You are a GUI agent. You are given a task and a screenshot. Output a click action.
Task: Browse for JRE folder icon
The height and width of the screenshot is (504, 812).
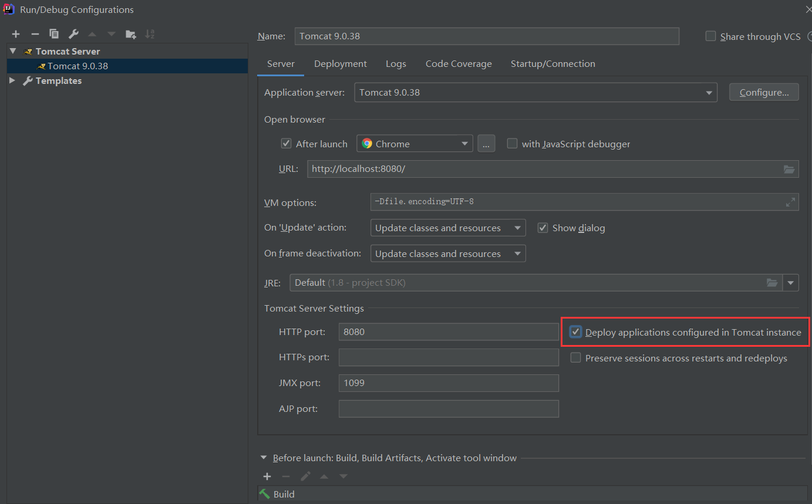[772, 283]
